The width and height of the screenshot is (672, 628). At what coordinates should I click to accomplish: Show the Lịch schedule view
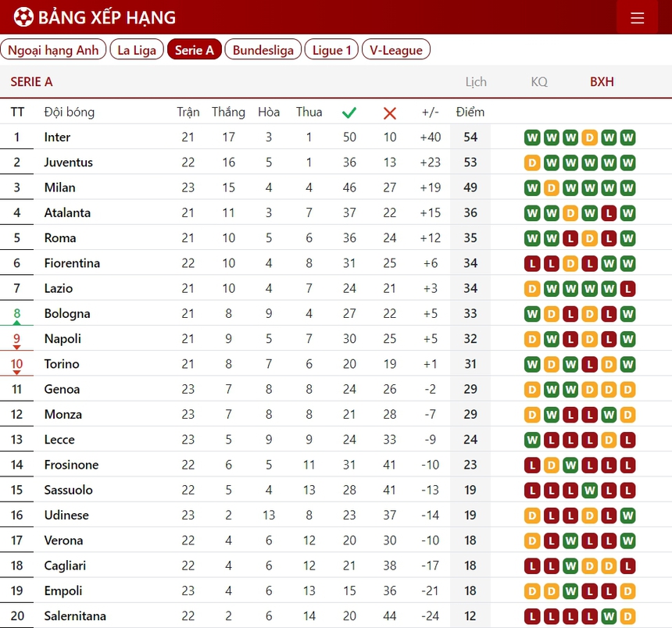[476, 82]
